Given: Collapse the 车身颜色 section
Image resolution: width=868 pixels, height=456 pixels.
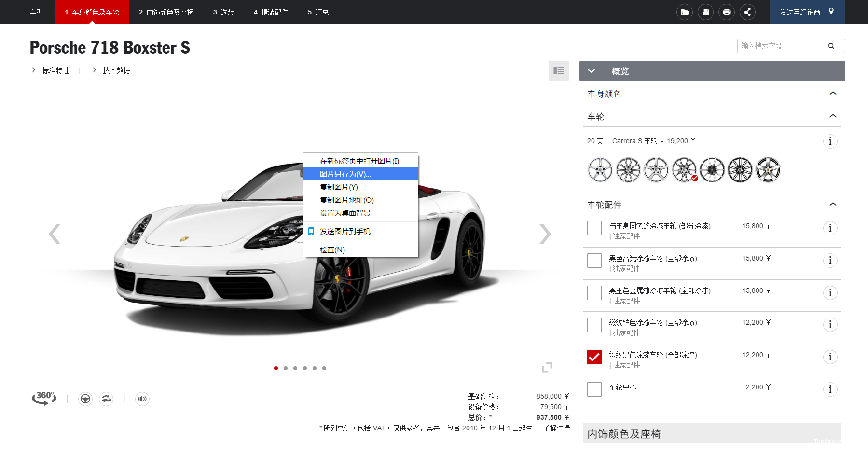Looking at the screenshot, I should coord(833,94).
